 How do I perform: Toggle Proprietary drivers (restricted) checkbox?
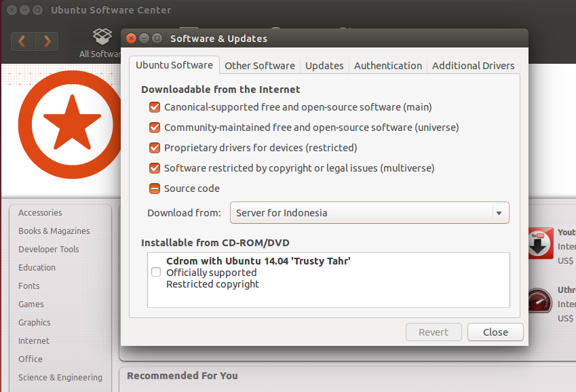pos(155,148)
